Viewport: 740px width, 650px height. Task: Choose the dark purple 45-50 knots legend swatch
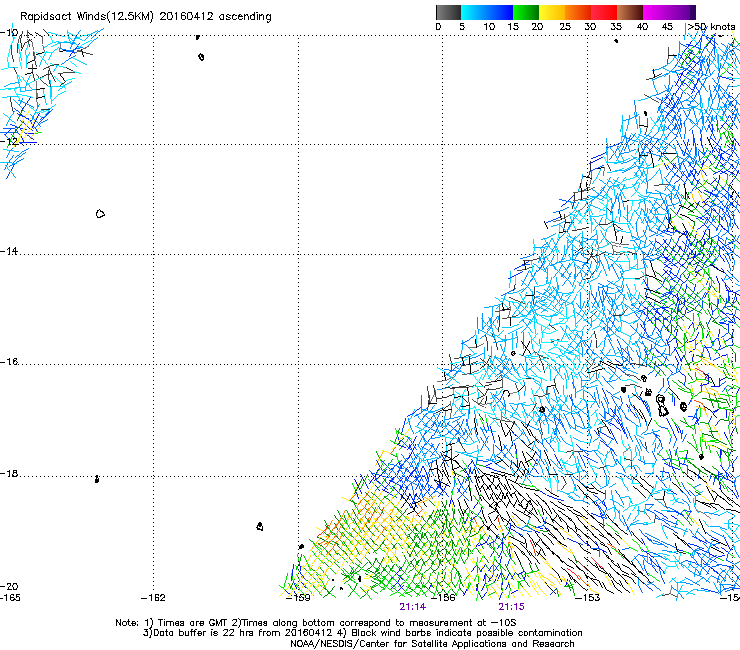coord(682,12)
